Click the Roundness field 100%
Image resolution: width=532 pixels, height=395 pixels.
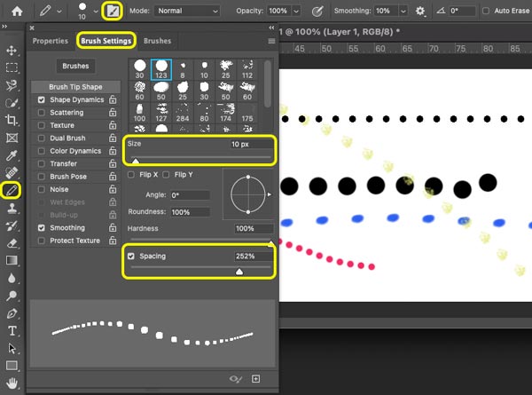(190, 212)
